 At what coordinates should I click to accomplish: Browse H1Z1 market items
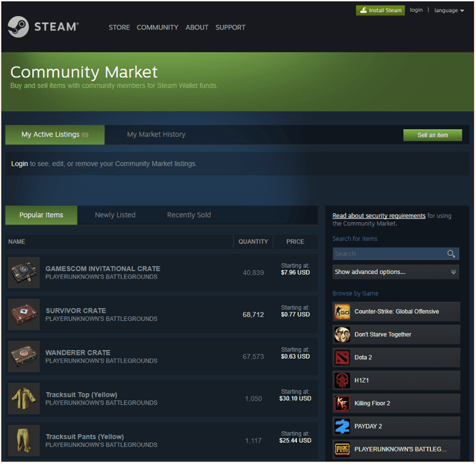click(397, 380)
